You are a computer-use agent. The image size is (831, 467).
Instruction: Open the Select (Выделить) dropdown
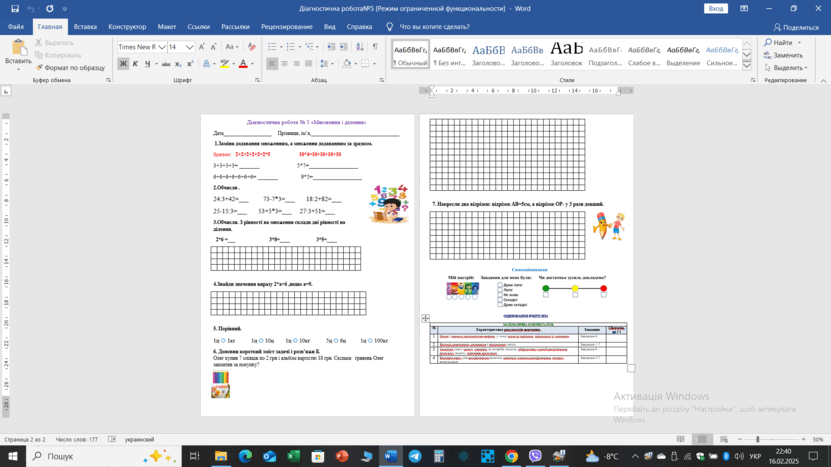pyautogui.click(x=786, y=68)
